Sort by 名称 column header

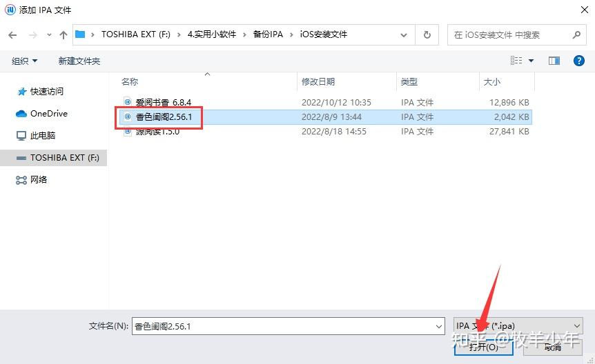130,82
